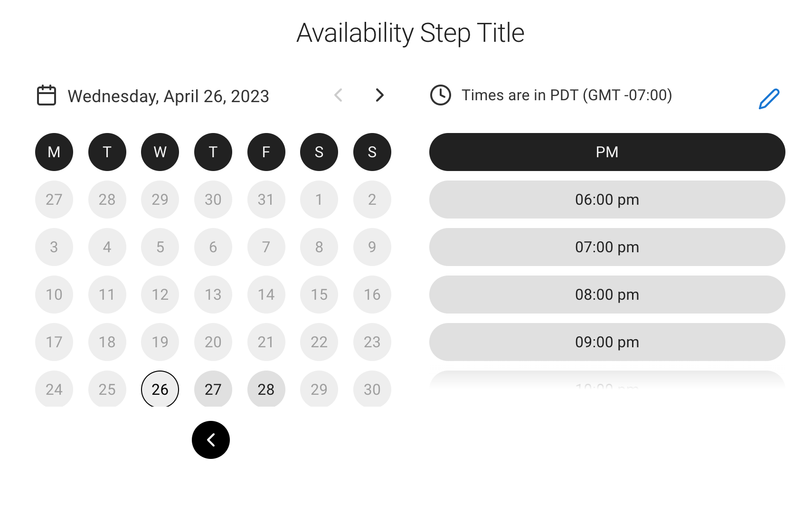Pick the 09:00 pm time slot
Image resolution: width=812 pixels, height=514 pixels.
[x=607, y=342]
